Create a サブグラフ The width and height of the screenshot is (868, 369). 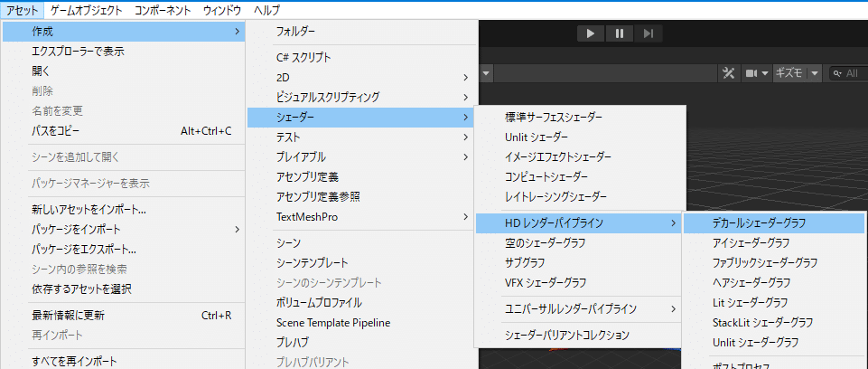(580, 262)
